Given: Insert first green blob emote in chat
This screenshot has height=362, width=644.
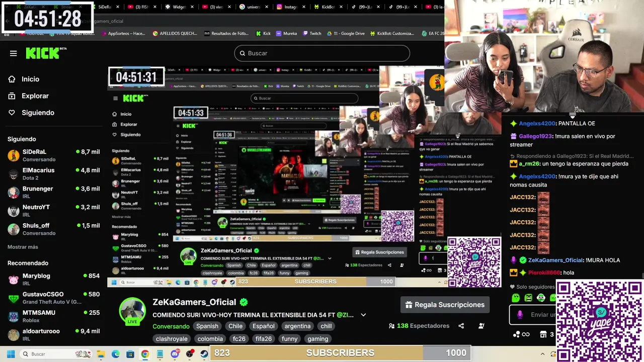Looking at the screenshot, I should [516, 298].
